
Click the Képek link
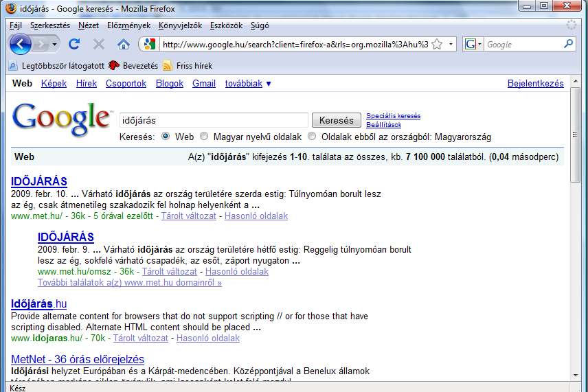pos(54,84)
